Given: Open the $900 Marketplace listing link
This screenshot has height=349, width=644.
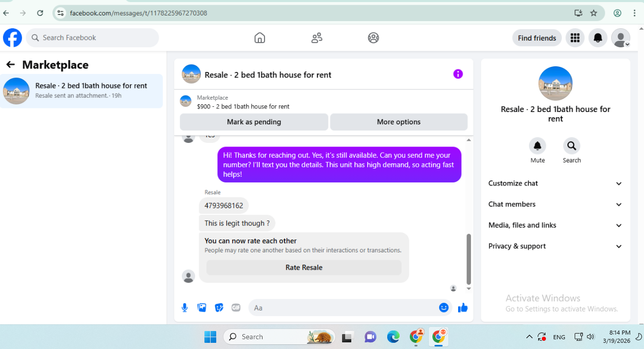Looking at the screenshot, I should pos(243,106).
